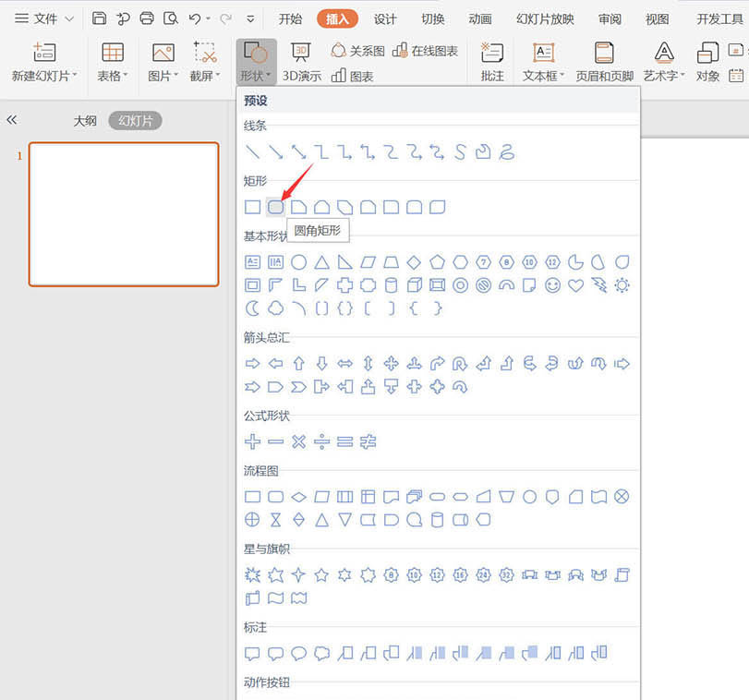The width and height of the screenshot is (749, 700).
Task: Choose the smiley face shape
Action: pyautogui.click(x=552, y=285)
